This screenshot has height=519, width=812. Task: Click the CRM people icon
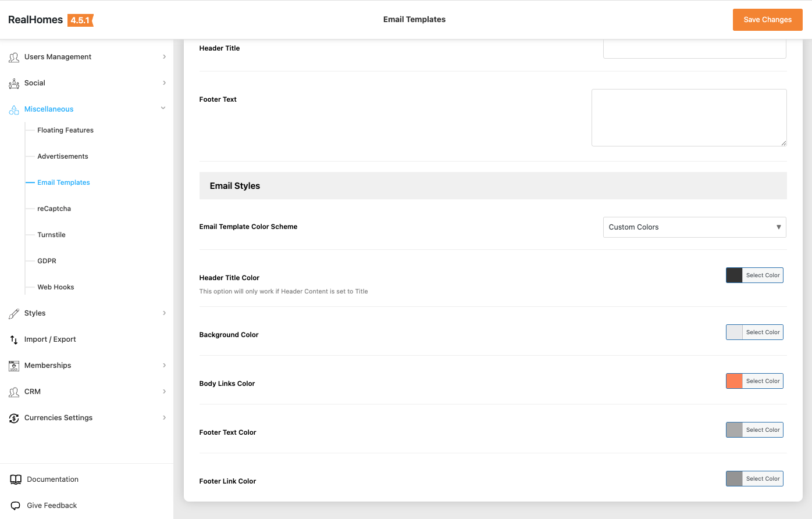pos(14,392)
